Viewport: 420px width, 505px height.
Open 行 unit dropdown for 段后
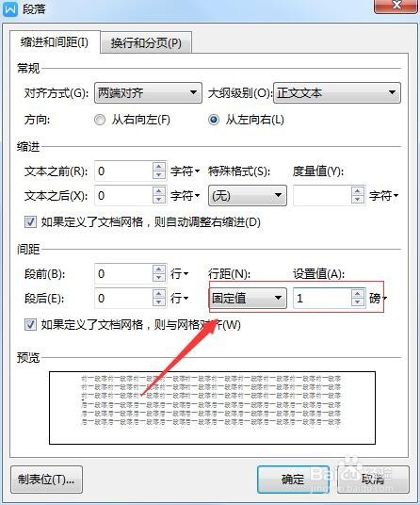179,299
